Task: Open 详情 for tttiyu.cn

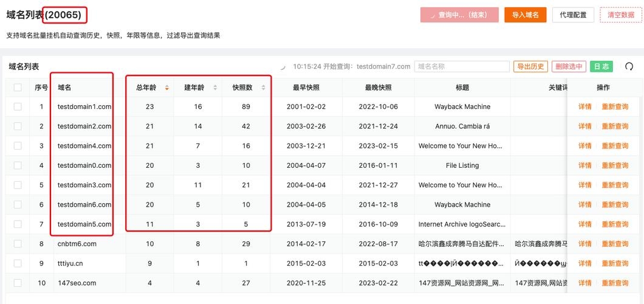Action: (585, 263)
